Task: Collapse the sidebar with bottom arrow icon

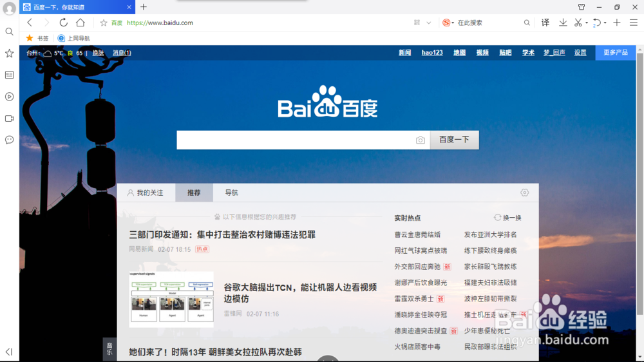Action: (x=9, y=352)
